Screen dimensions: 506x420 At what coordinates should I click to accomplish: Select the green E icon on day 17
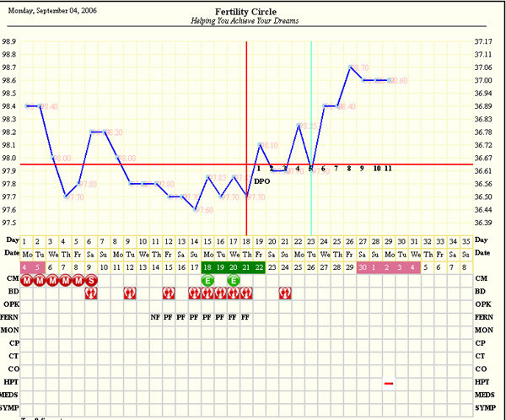pyautogui.click(x=233, y=279)
